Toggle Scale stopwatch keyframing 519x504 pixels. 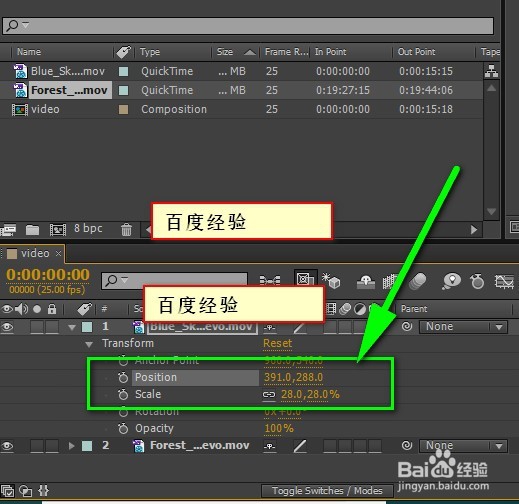123,394
